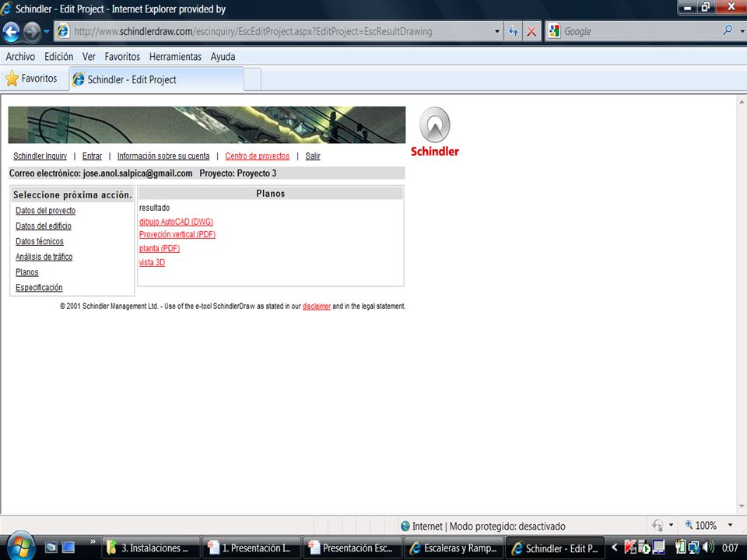Open the recent pages dropdown beside Forward
747x560 pixels.
[46, 32]
